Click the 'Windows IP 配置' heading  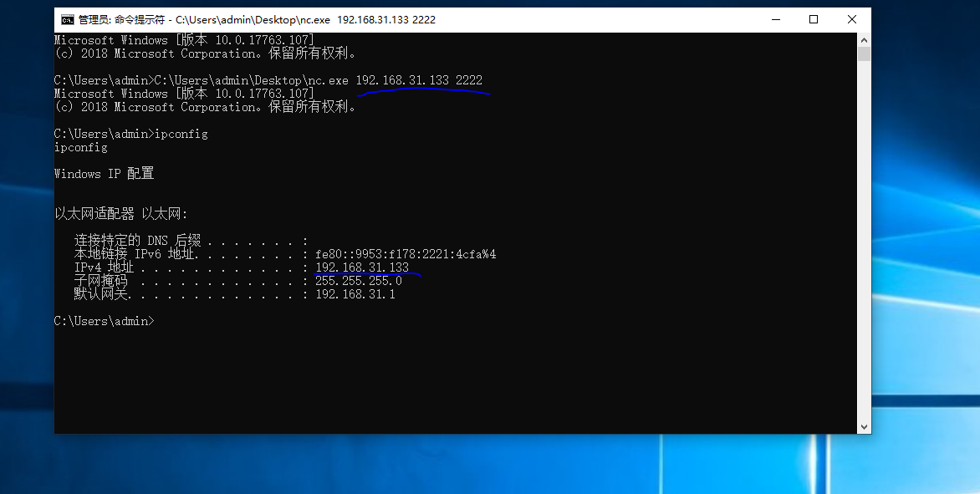(104, 174)
